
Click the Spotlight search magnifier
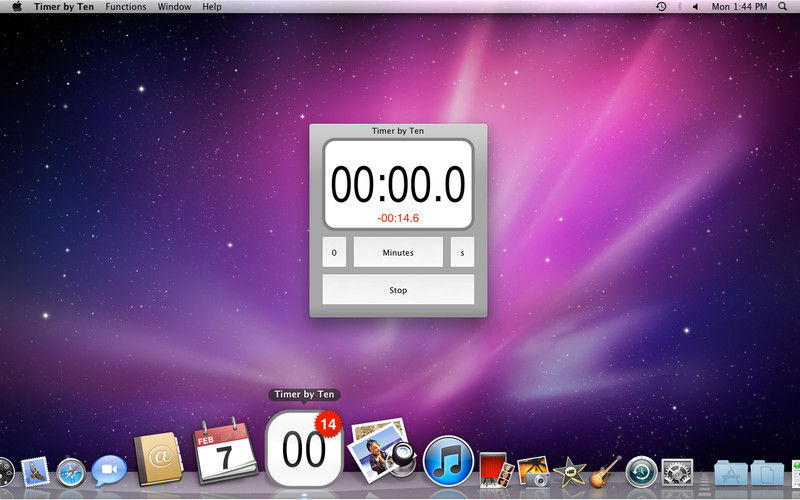pyautogui.click(x=785, y=7)
